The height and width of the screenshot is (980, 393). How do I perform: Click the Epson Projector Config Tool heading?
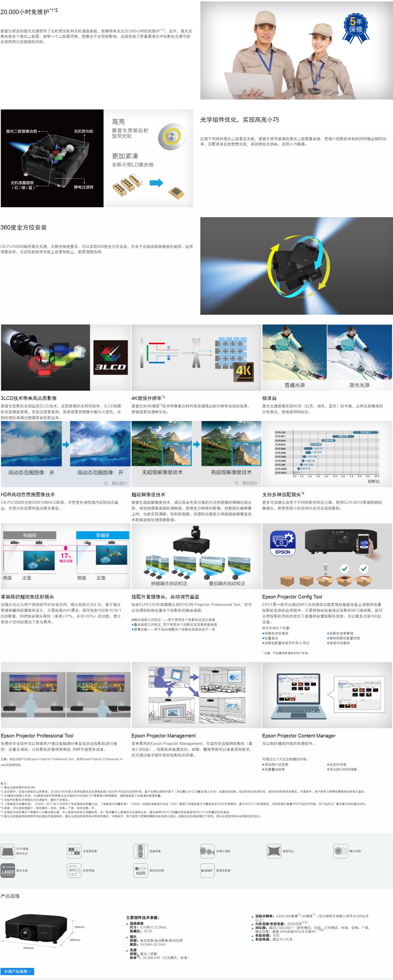(292, 597)
